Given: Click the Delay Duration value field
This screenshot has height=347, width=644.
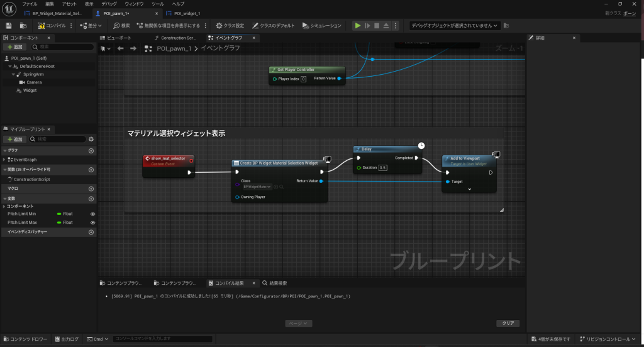Looking at the screenshot, I should tap(383, 168).
